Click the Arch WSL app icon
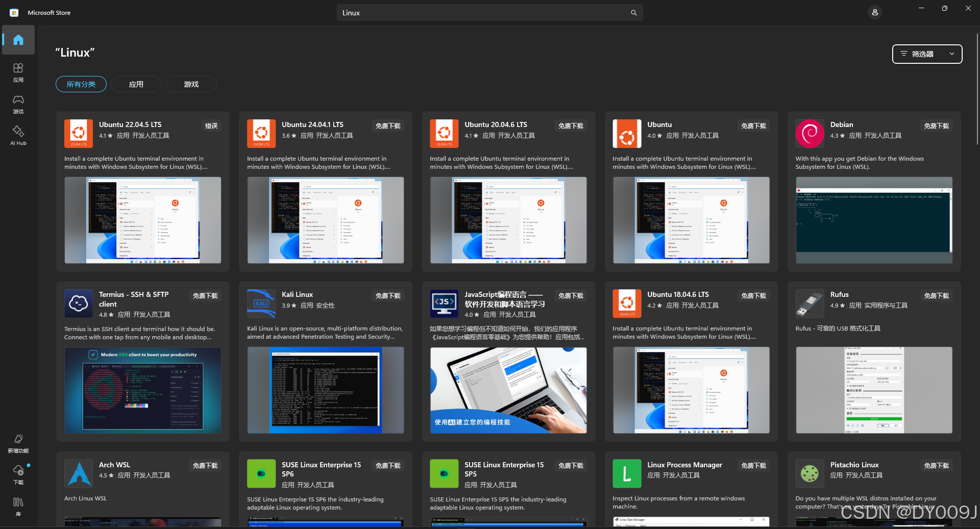The height and width of the screenshot is (529, 980). click(x=79, y=473)
